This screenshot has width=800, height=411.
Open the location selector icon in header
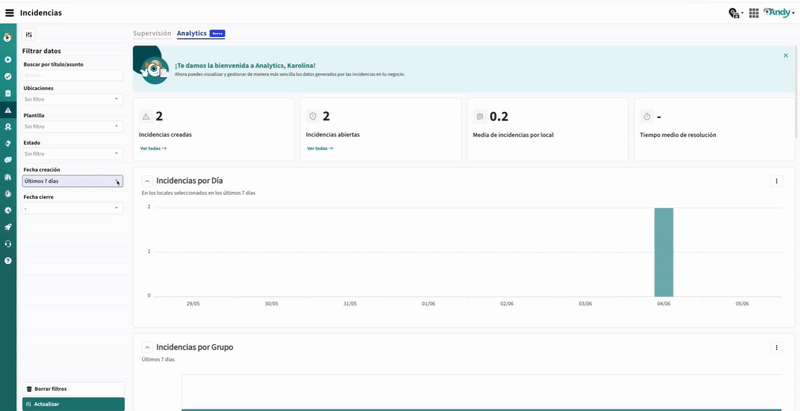pyautogui.click(x=735, y=13)
